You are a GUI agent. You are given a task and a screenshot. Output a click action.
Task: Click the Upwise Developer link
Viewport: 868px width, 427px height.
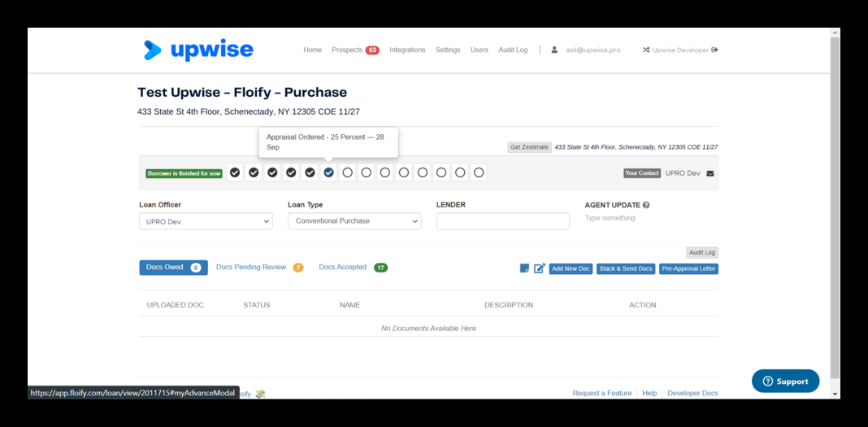(x=680, y=50)
